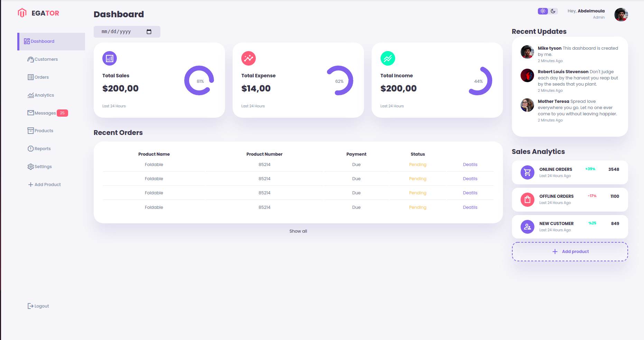This screenshot has width=644, height=340.
Task: Open the date picker in the Dashboard
Action: (149, 31)
